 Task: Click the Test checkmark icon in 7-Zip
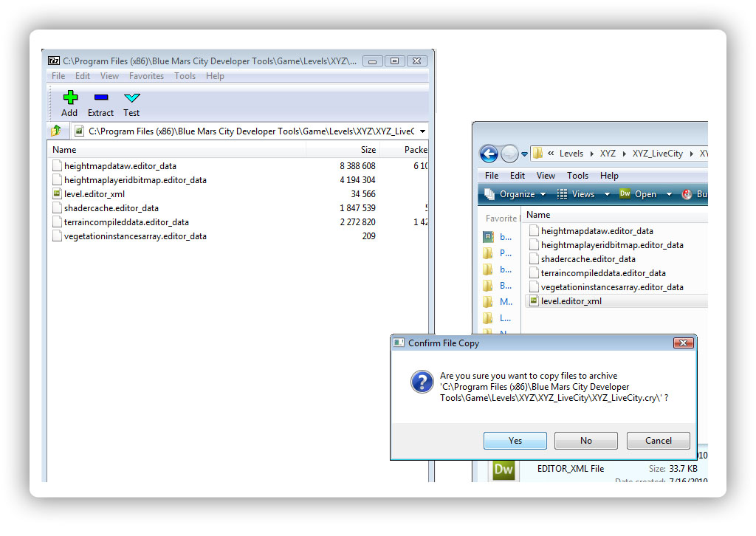click(x=131, y=98)
